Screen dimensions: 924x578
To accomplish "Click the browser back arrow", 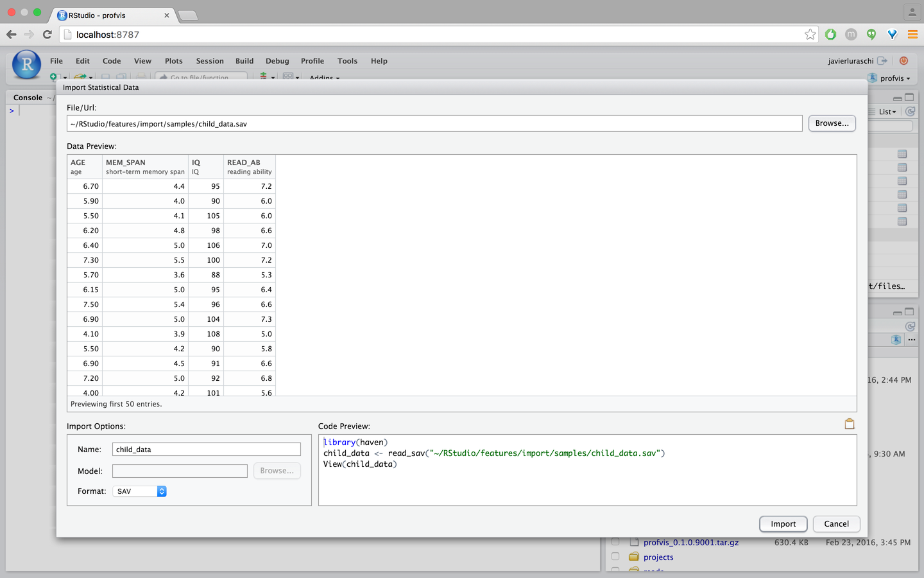I will coord(12,35).
